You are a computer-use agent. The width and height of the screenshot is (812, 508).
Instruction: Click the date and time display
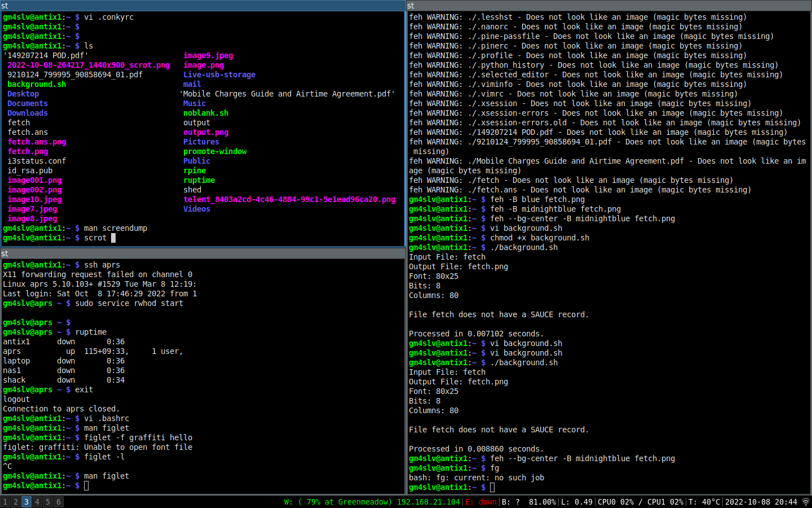(x=761, y=502)
